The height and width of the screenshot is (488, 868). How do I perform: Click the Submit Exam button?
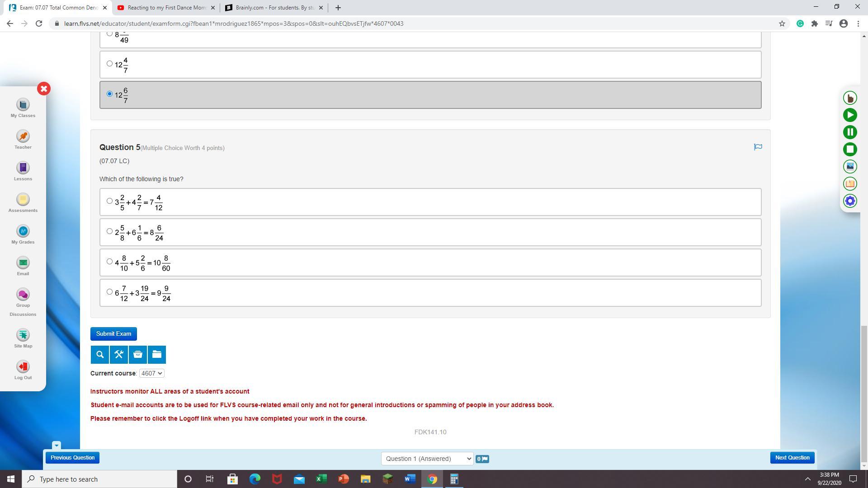(x=113, y=334)
